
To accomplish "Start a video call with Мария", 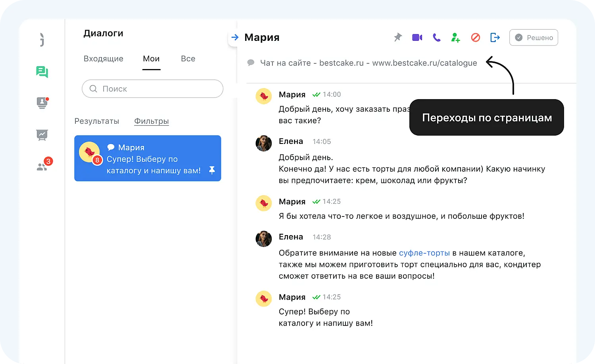I will (417, 37).
